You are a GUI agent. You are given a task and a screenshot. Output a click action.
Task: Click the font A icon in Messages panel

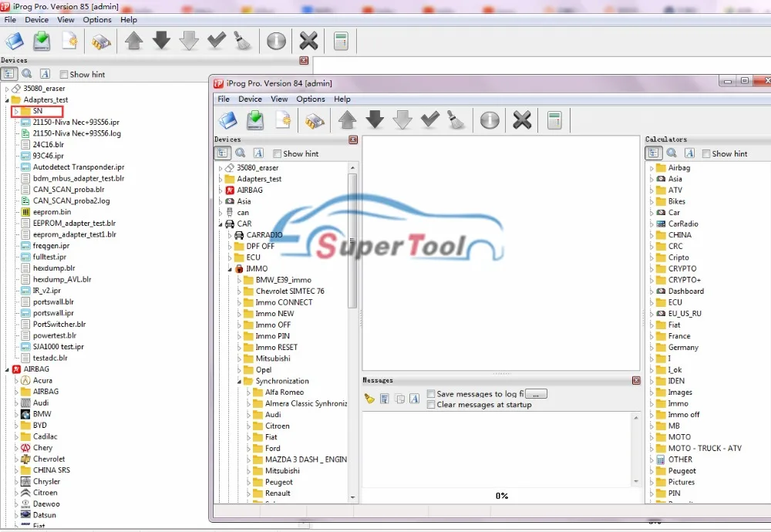(x=415, y=399)
